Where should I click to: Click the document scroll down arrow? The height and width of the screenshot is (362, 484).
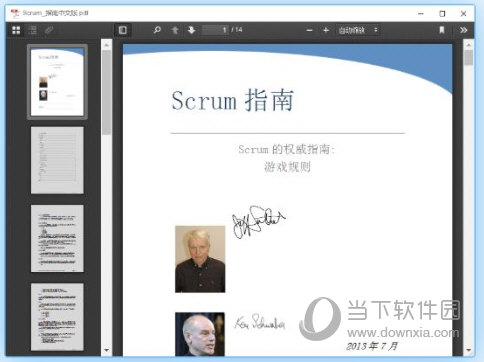pos(468,350)
